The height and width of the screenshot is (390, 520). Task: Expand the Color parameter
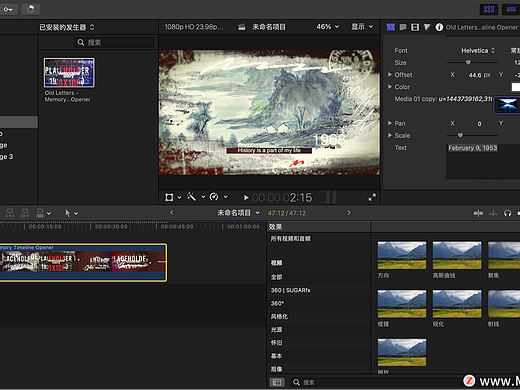(x=390, y=87)
